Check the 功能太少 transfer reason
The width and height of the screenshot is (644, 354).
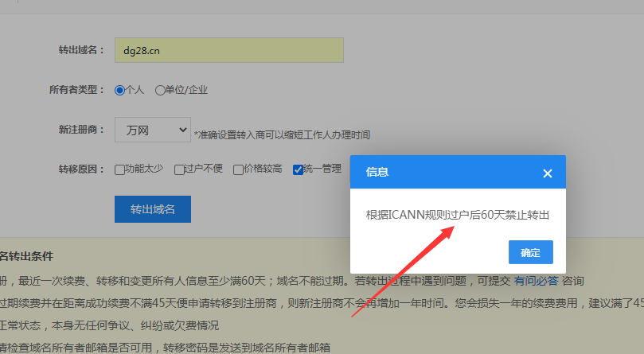(x=119, y=169)
